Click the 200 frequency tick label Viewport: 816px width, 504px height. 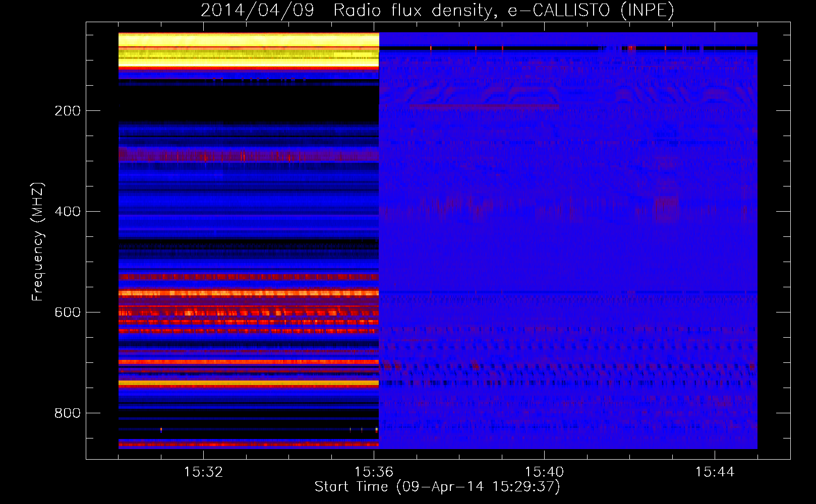pos(68,111)
